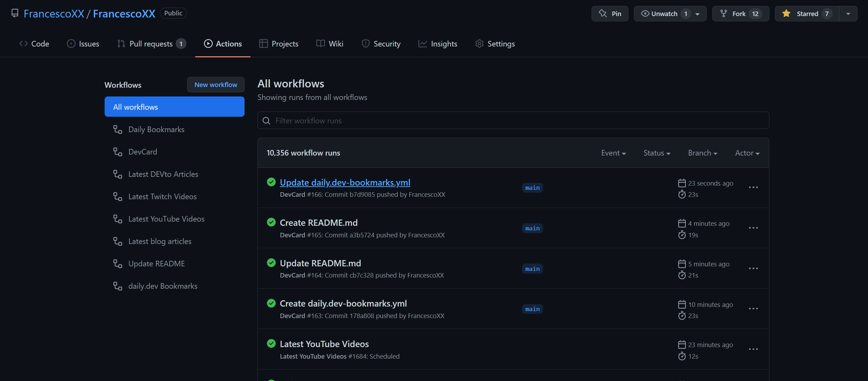868x381 pixels.
Task: Click the gold star icon in Starred button
Action: pos(786,14)
